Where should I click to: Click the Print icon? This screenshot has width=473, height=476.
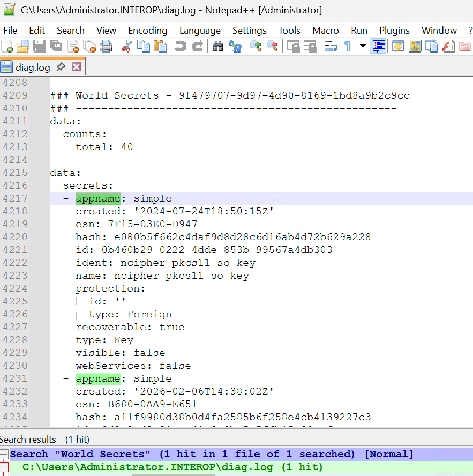click(x=106, y=47)
